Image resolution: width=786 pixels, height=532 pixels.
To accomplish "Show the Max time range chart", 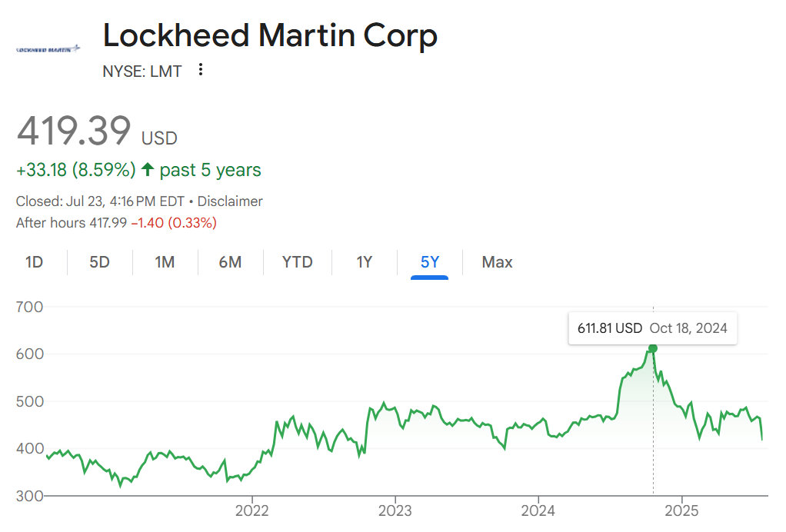I will coord(497,262).
